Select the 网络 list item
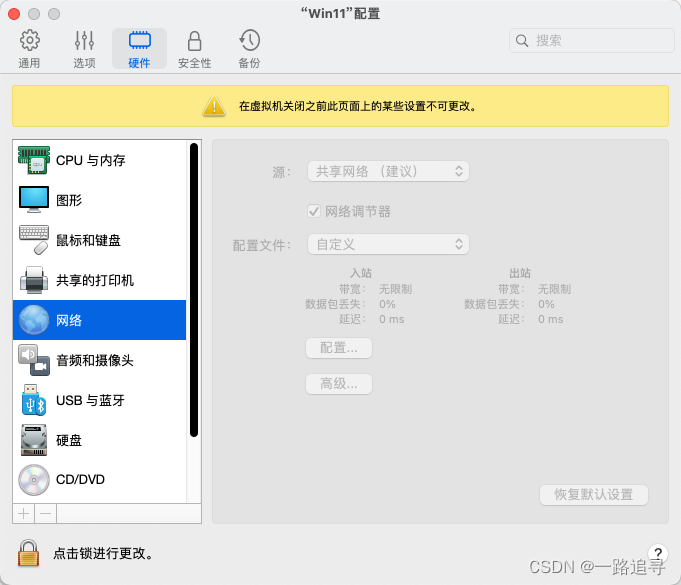 pyautogui.click(x=99, y=320)
